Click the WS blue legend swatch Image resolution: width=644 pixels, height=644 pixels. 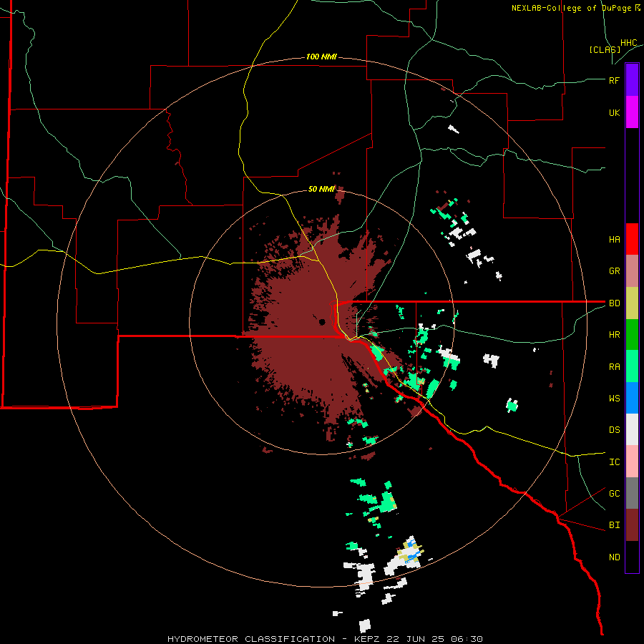point(632,398)
